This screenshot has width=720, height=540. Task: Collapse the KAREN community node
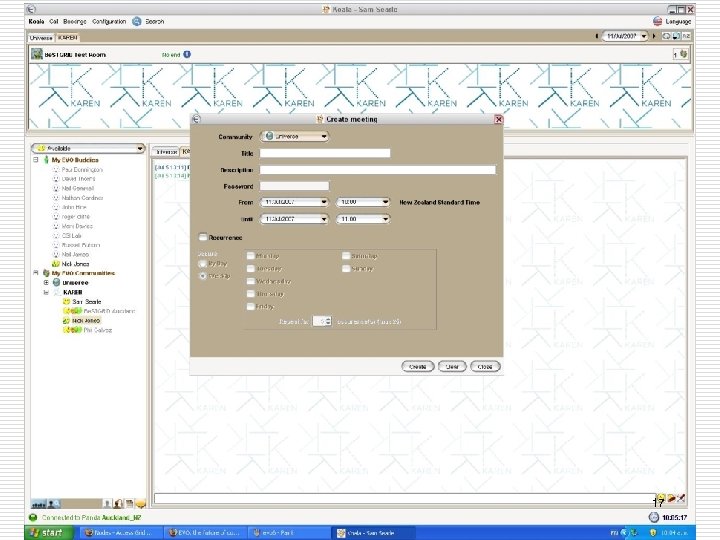coord(46,292)
